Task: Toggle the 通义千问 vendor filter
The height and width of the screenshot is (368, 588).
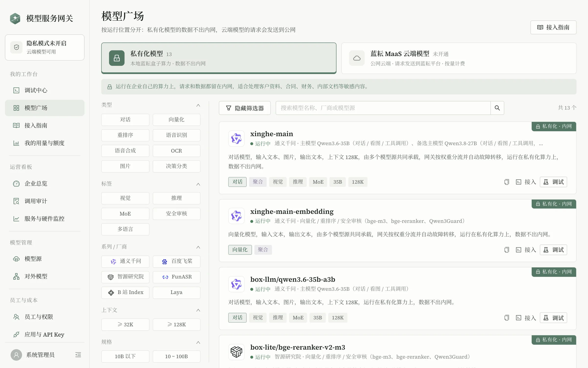Action: point(125,262)
